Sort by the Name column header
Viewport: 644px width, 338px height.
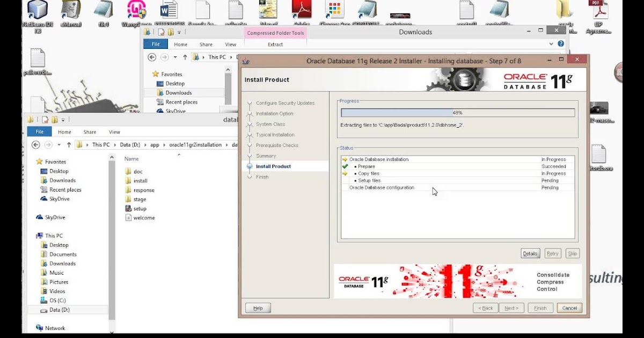click(131, 159)
